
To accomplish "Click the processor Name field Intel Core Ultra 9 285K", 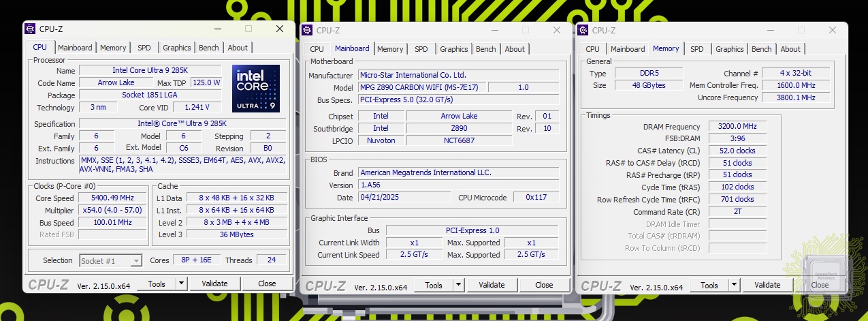I will tap(150, 70).
